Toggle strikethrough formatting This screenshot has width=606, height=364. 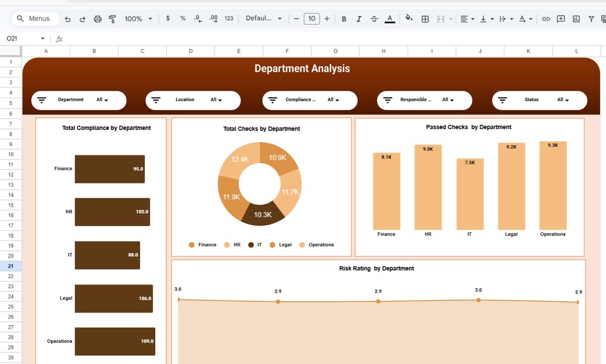374,18
